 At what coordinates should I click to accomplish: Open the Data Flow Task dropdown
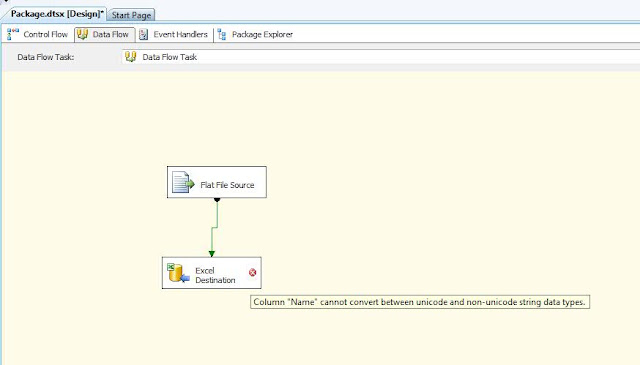pyautogui.click(x=380, y=57)
